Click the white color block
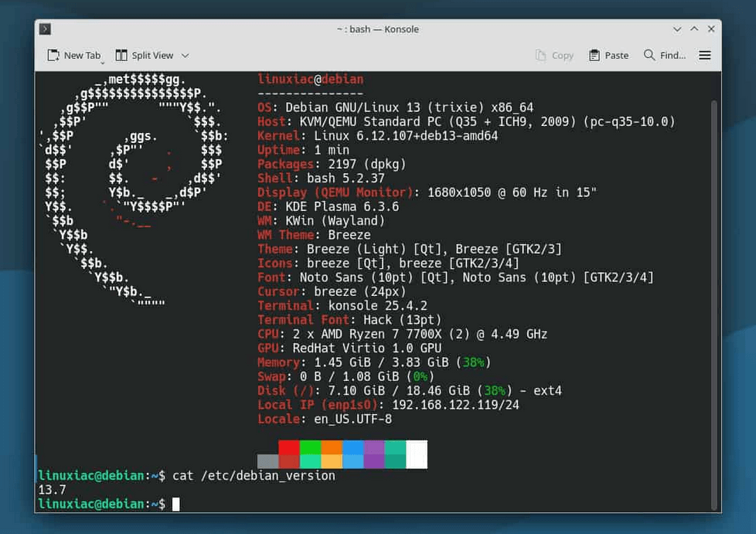756x534 pixels. click(417, 454)
